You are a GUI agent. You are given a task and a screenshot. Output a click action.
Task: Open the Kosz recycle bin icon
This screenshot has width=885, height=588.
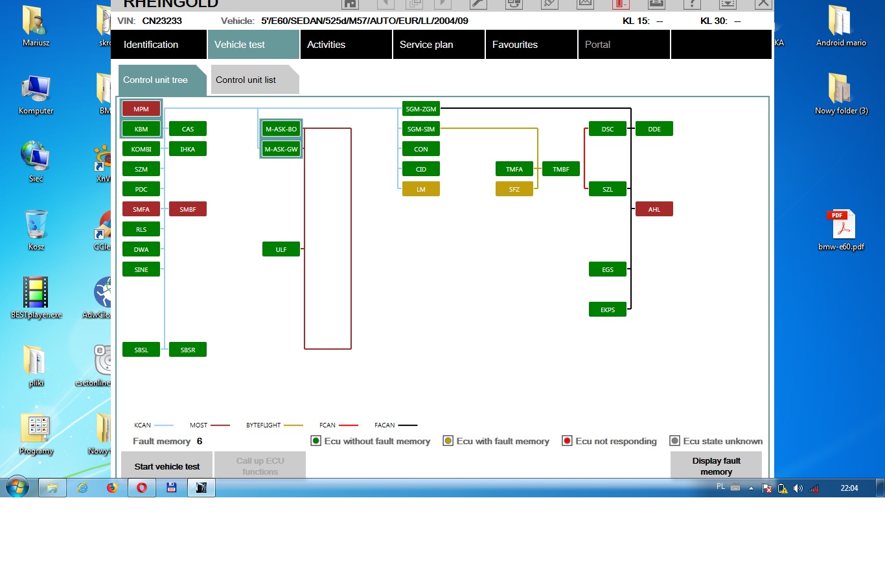tap(36, 225)
